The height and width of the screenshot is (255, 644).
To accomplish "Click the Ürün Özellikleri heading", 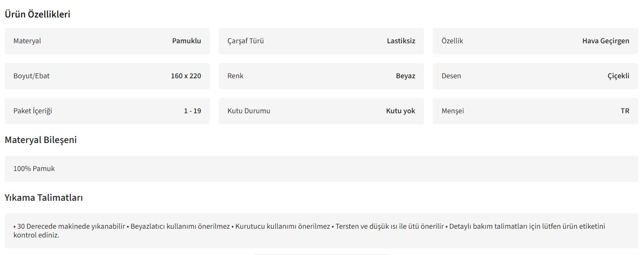I will (38, 14).
